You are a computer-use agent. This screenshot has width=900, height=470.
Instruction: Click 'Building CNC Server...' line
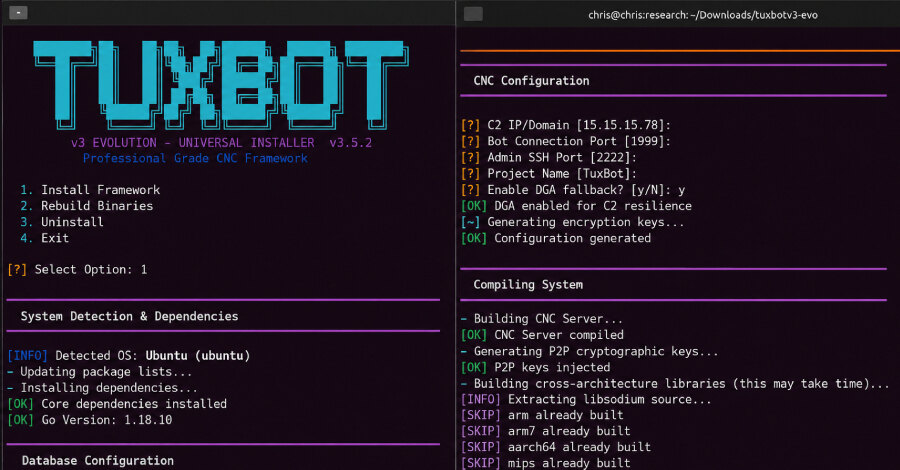(x=542, y=319)
